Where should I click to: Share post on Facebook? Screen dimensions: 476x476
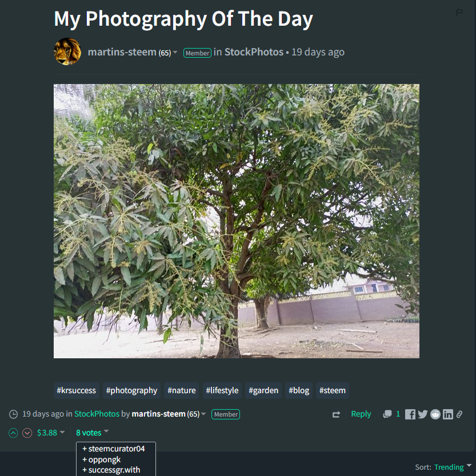[410, 414]
